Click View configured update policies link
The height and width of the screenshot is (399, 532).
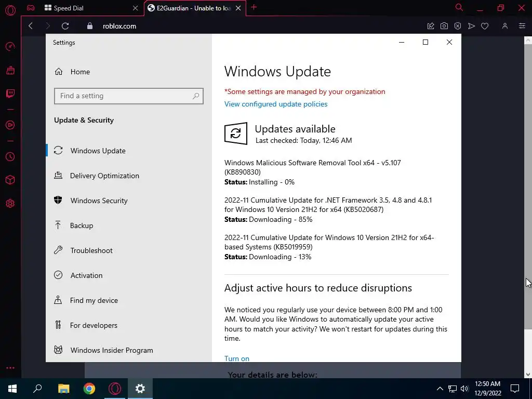point(276,104)
